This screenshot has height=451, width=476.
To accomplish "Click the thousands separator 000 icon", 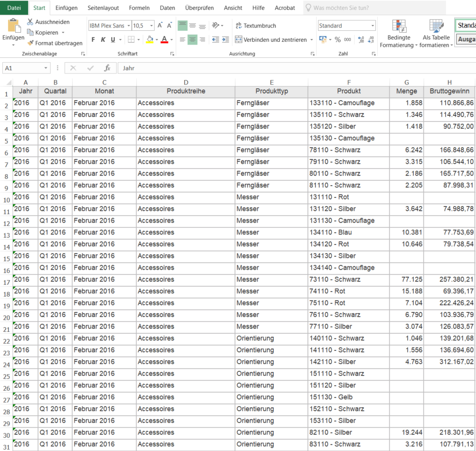I will tap(347, 40).
